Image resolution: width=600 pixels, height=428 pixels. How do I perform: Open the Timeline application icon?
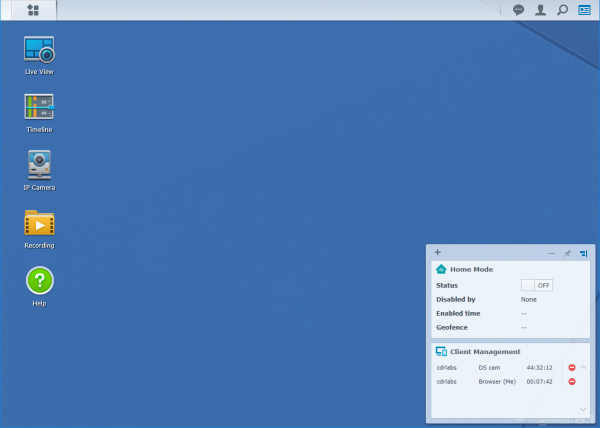39,107
